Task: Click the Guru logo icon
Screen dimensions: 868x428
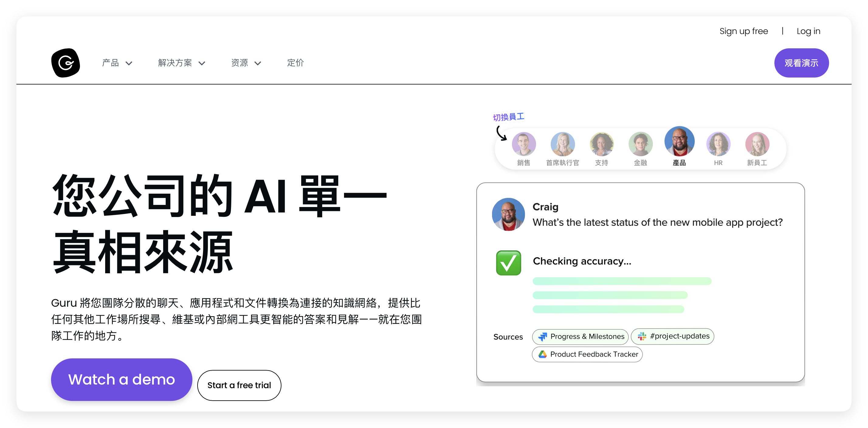Action: point(65,63)
